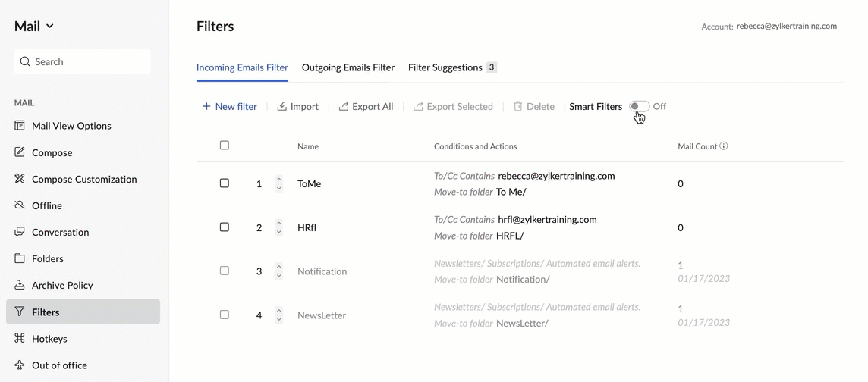Move HRfl filter down with arrow
This screenshot has height=382, width=868.
279,232
